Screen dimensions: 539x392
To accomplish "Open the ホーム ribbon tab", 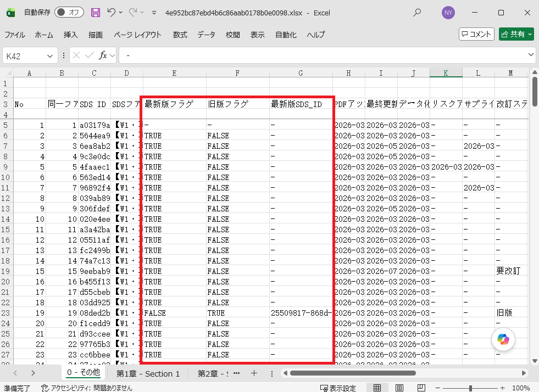I will 44,35.
